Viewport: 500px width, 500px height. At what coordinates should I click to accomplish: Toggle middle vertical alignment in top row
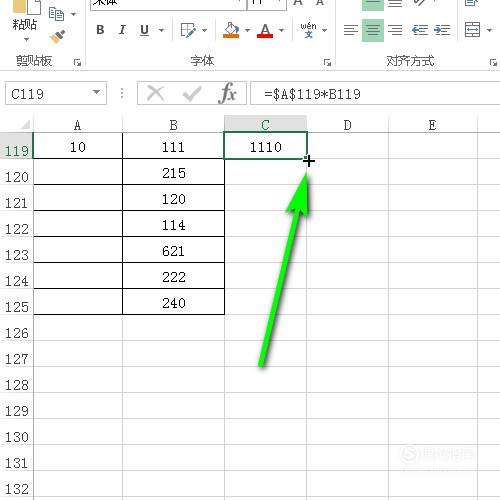(x=373, y=5)
